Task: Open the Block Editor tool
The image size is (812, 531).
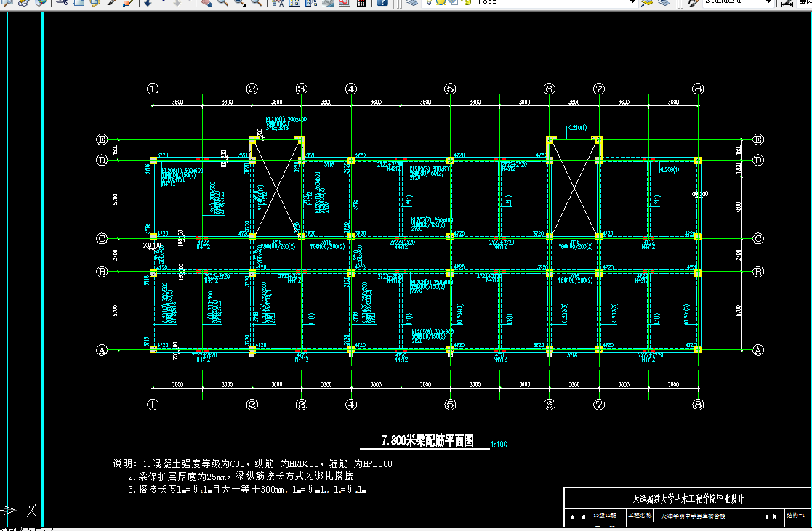Action: coord(127,3)
